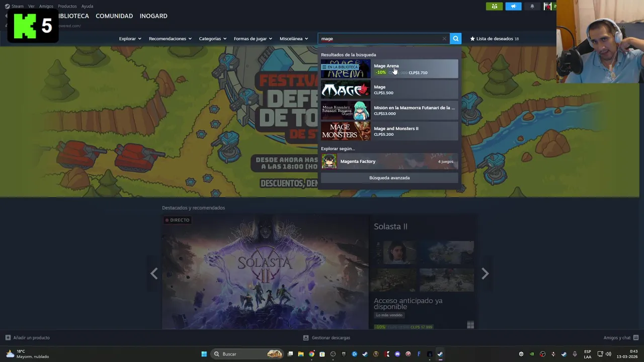
Task: Select the 'Mage' CLP$1.500 search result
Action: (389, 89)
